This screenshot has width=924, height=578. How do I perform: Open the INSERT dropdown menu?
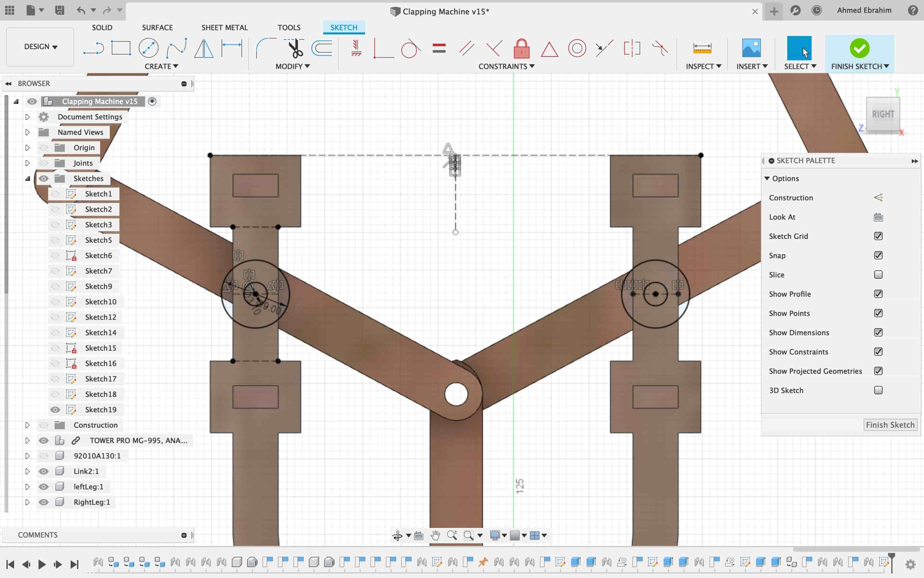tap(752, 66)
